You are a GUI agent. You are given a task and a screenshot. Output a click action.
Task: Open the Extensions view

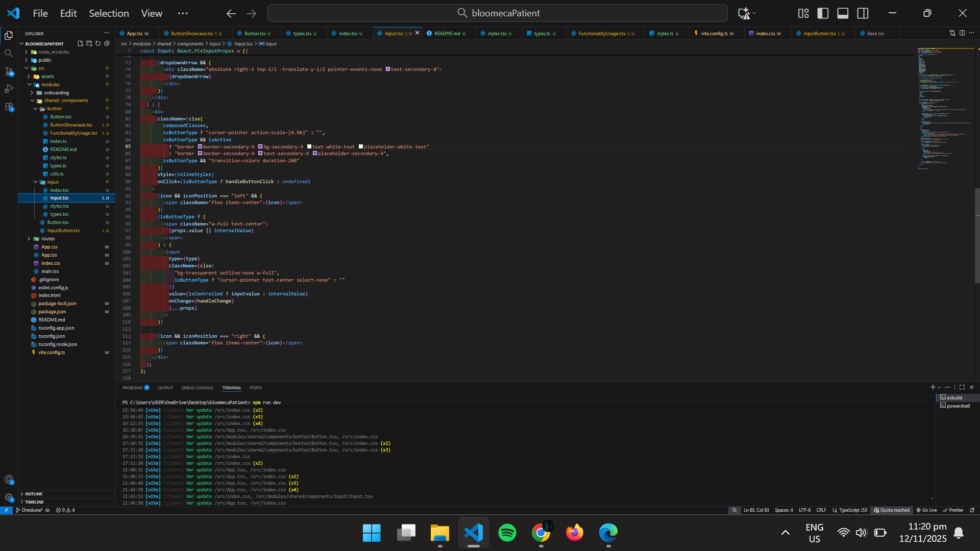(9, 107)
